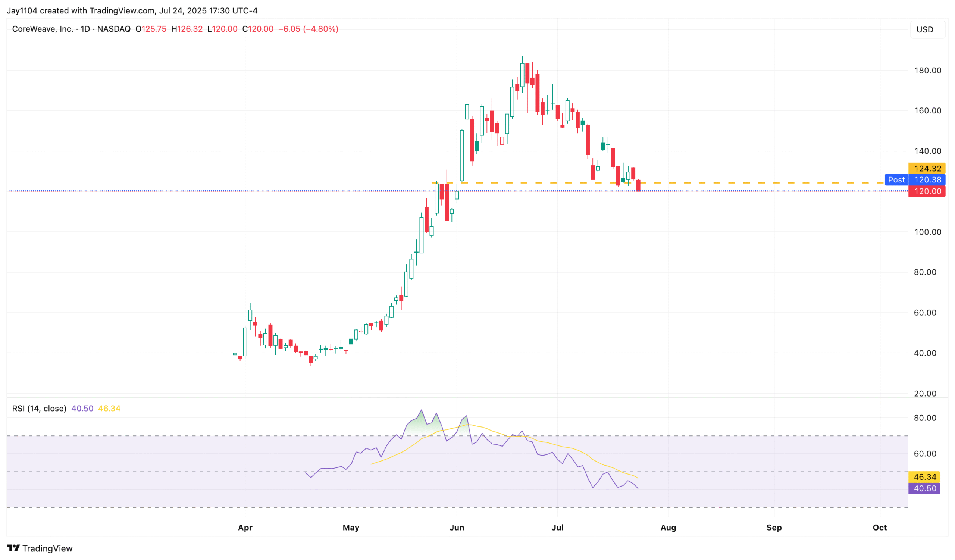955x560 pixels.
Task: Click the orange 124.32 price label
Action: (927, 169)
